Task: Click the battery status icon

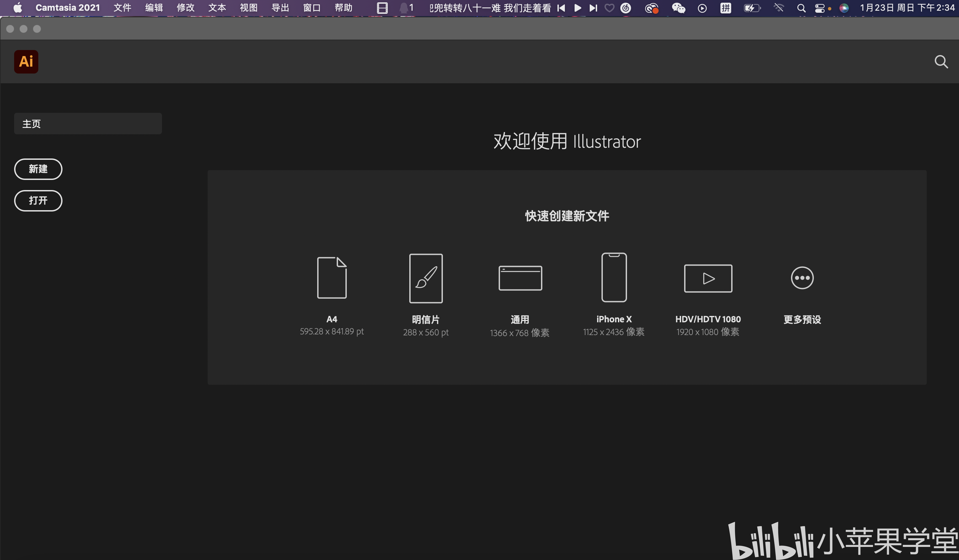Action: [752, 8]
